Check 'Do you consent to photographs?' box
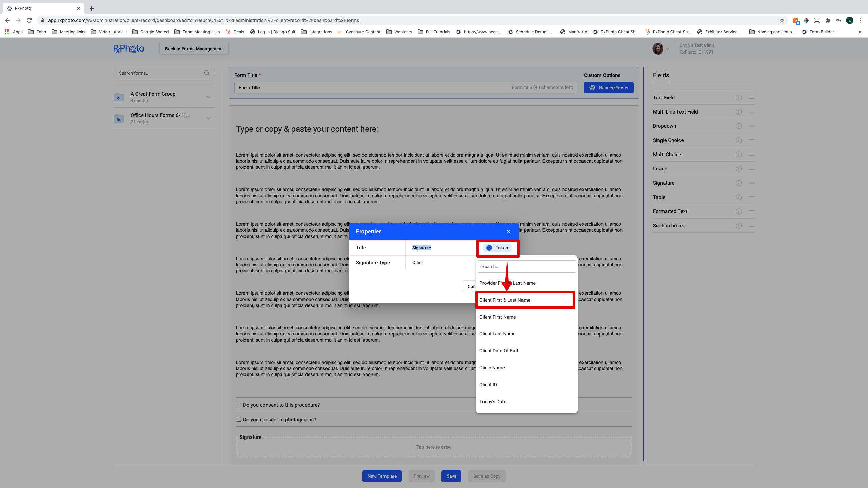 [239, 419]
